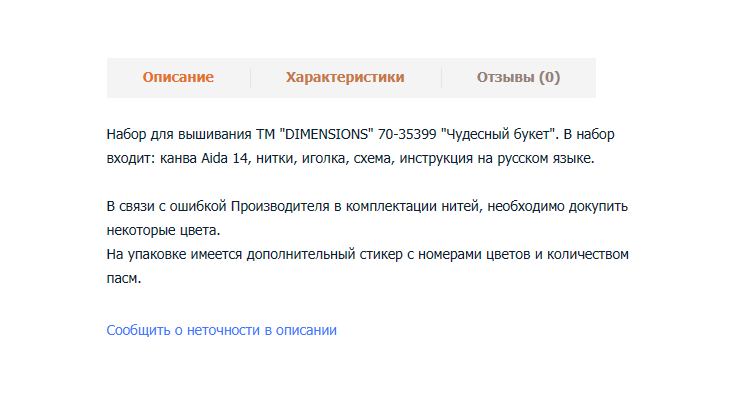Click the word "нитки" in the description

276,158
